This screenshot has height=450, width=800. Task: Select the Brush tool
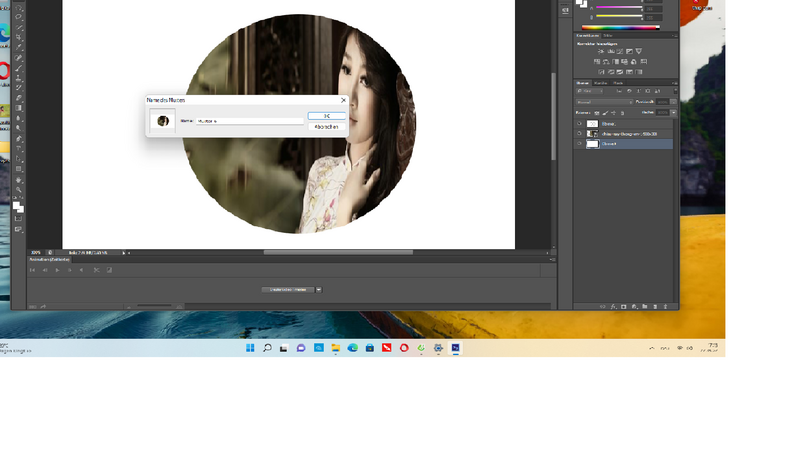point(19,68)
